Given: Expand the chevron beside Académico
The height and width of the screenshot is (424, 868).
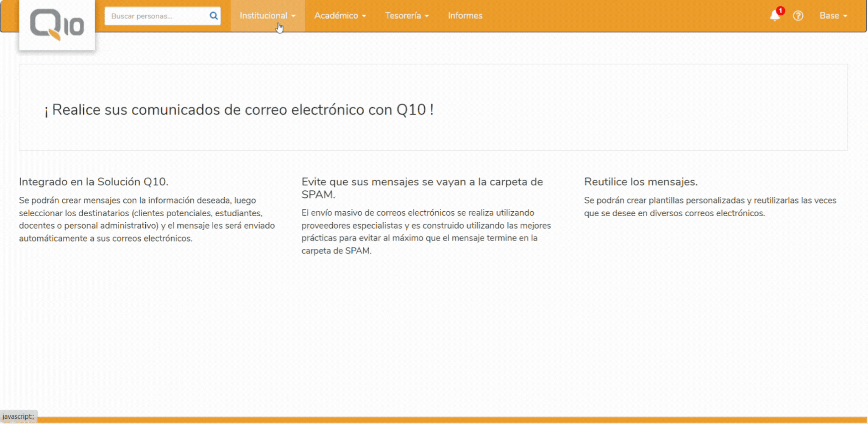Looking at the screenshot, I should pyautogui.click(x=364, y=16).
